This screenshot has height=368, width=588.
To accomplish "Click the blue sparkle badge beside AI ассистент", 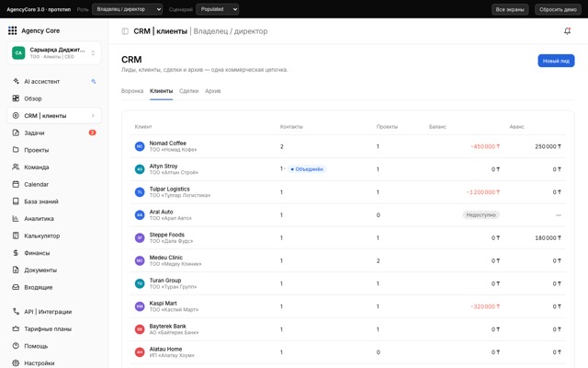I will [94, 81].
